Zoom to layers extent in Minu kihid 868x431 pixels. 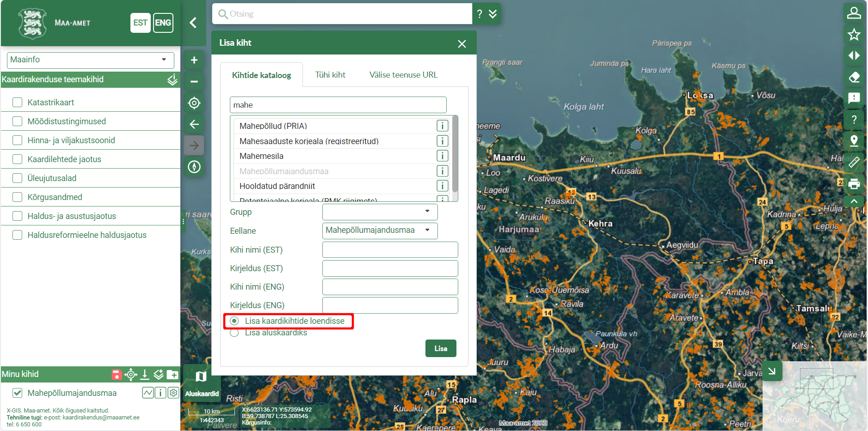click(131, 375)
